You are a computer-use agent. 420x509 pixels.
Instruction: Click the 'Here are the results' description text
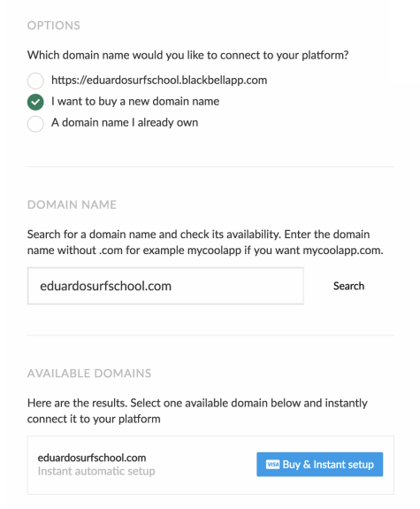click(197, 411)
